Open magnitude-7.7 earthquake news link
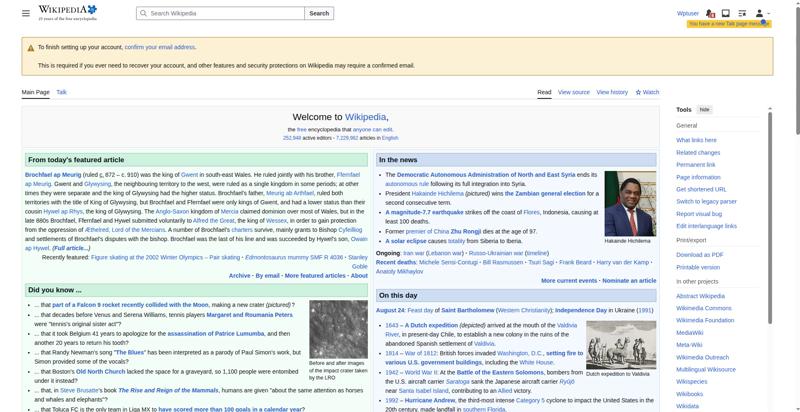Screen dimensions: 800x412 (424, 212)
